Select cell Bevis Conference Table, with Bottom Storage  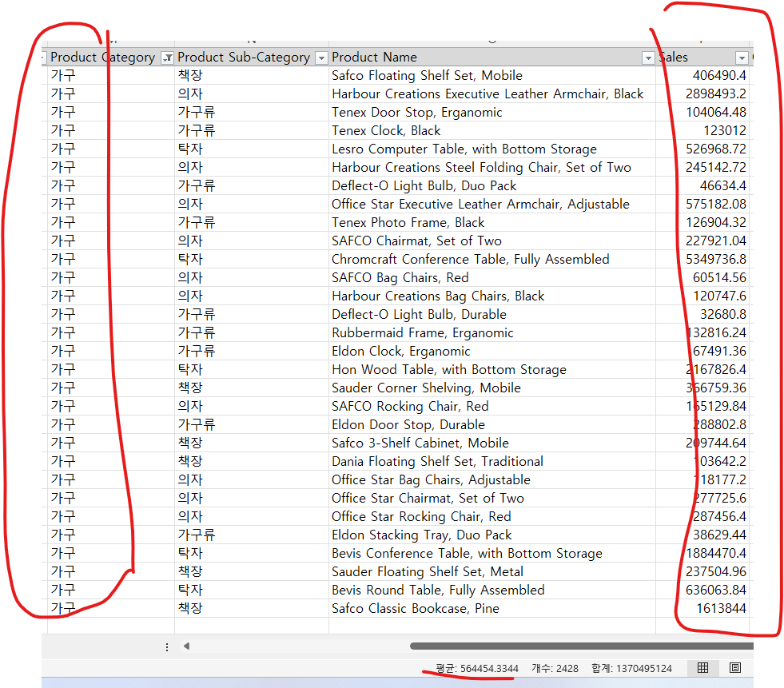pos(492,554)
